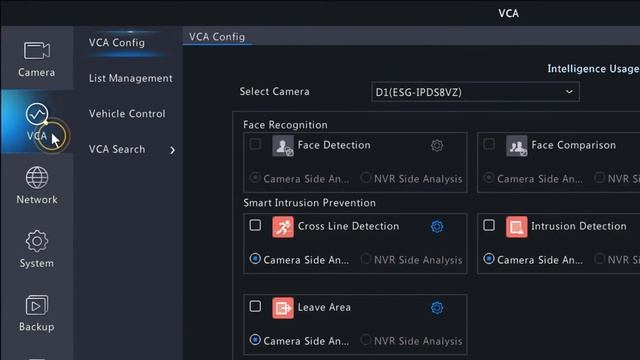Open List Management menu item

pos(131,78)
